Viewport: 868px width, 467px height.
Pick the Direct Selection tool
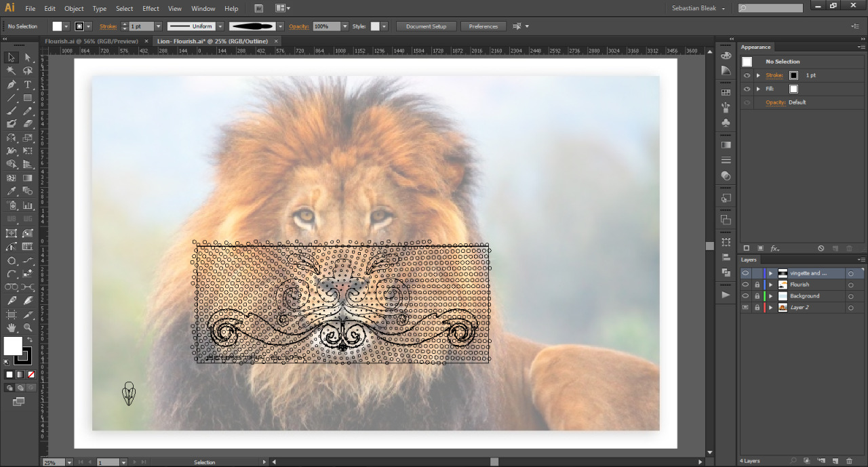(28, 58)
